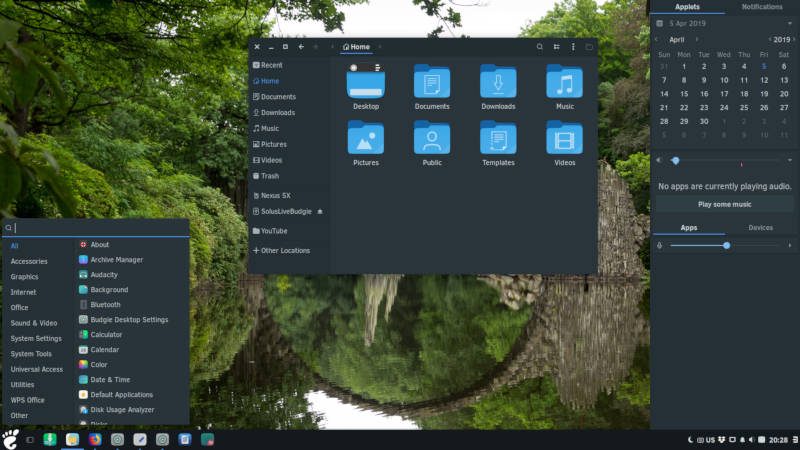Select April 19 in the calendar
The image size is (800, 450).
[x=764, y=94]
